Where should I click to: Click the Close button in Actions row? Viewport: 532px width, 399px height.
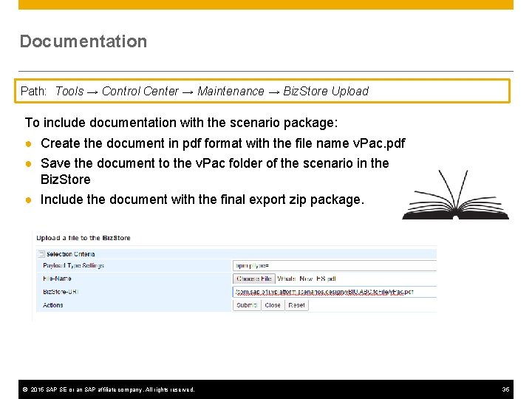click(x=273, y=305)
